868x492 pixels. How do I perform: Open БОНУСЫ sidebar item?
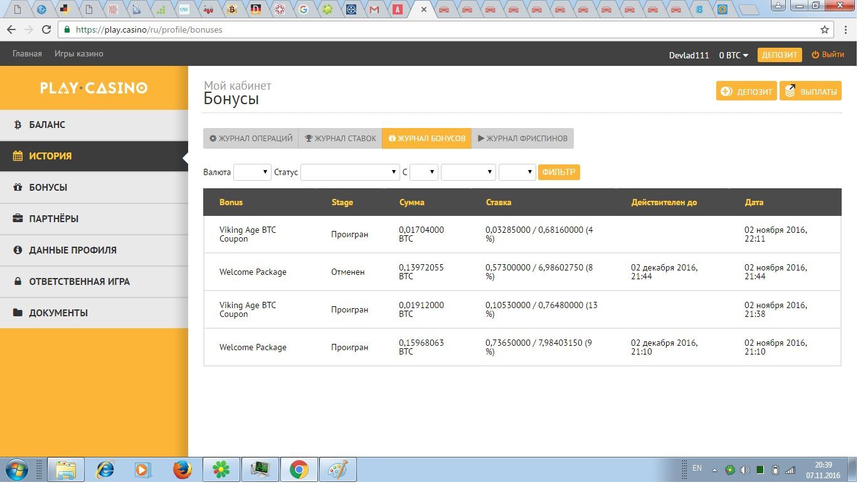pyautogui.click(x=94, y=188)
